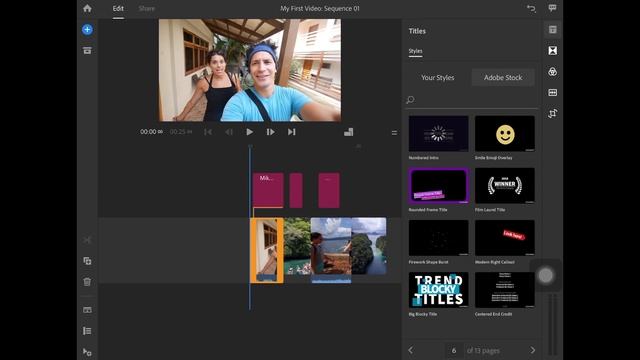Screen dimensions: 640x360
Task: Open the Titles panel icon
Action: (553, 29)
